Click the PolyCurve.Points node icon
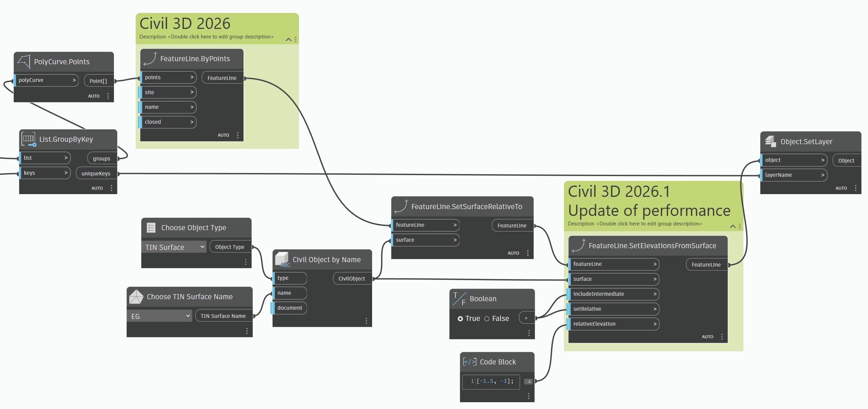 (24, 62)
